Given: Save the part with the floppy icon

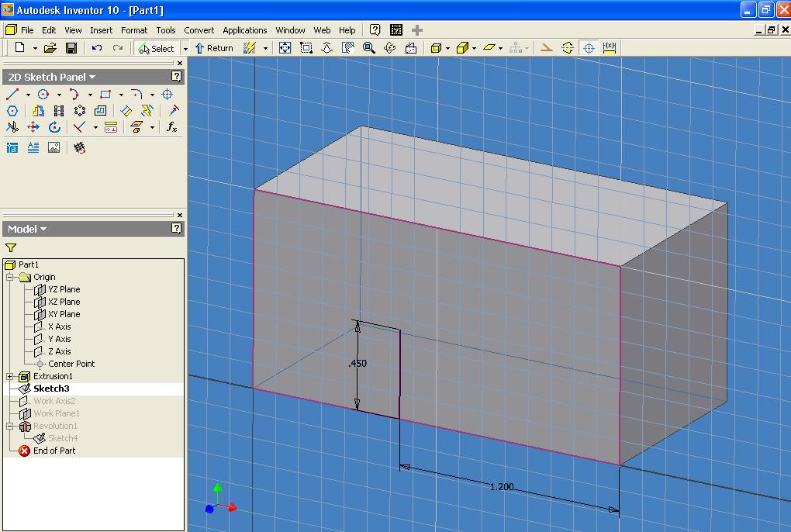Looking at the screenshot, I should point(71,48).
